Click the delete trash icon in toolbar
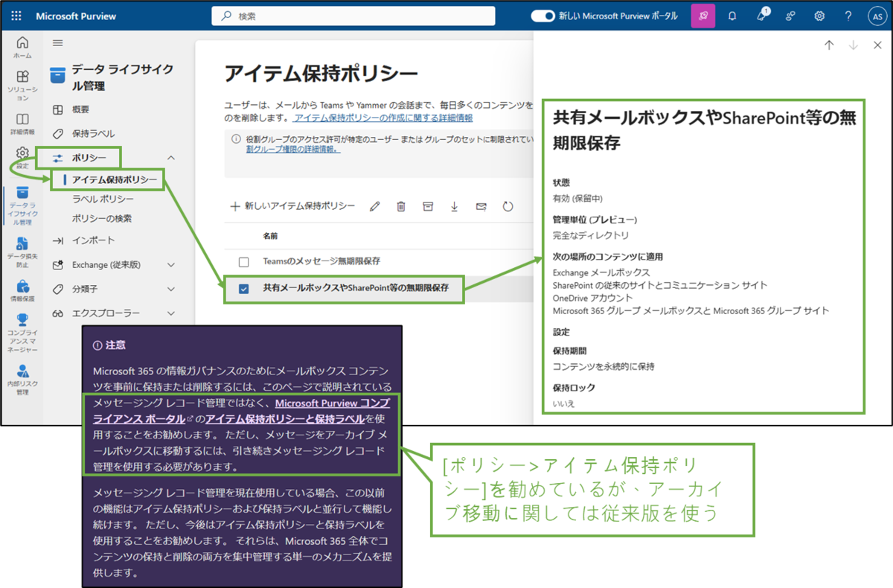 (x=401, y=206)
